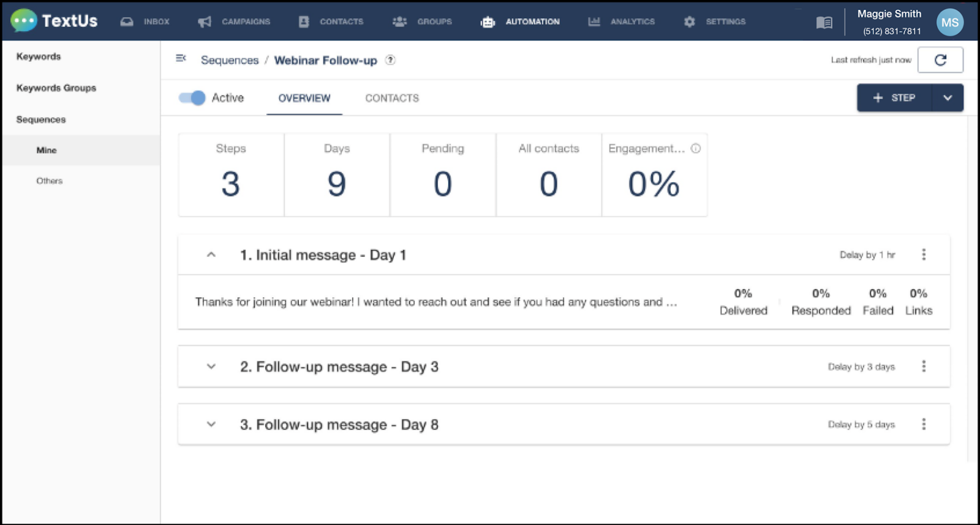
Task: Open options menu for Day 8 follow-up step
Action: point(924,424)
